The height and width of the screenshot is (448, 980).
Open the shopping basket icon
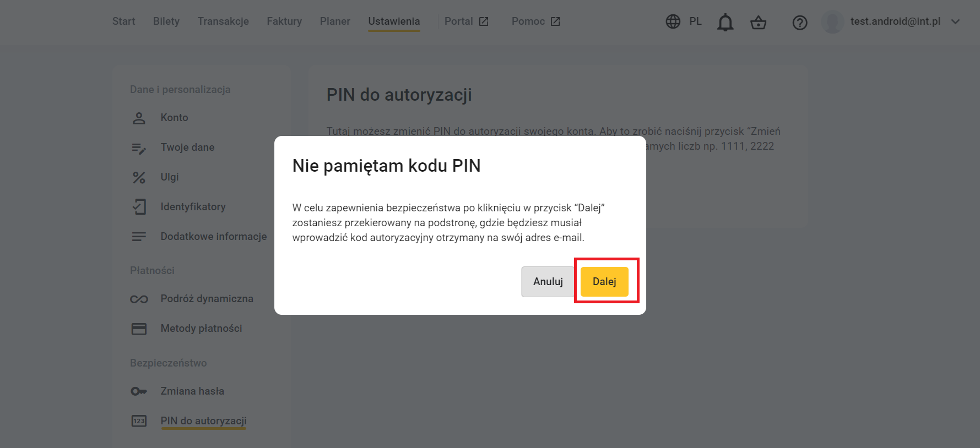point(759,22)
